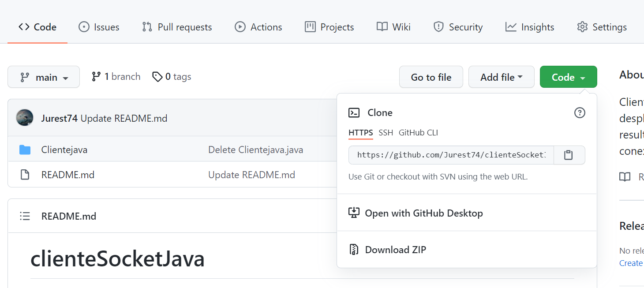Click the terminal icon beside Clone

354,113
